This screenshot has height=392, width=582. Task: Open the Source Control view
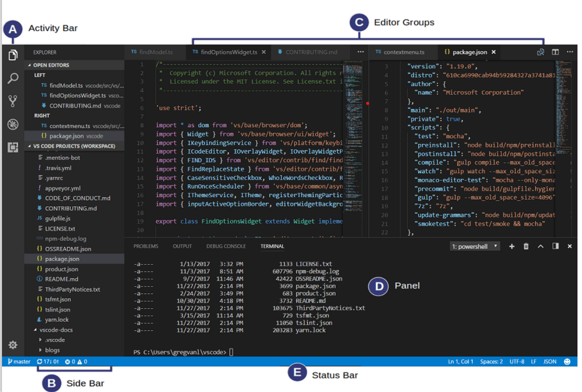tap(13, 101)
